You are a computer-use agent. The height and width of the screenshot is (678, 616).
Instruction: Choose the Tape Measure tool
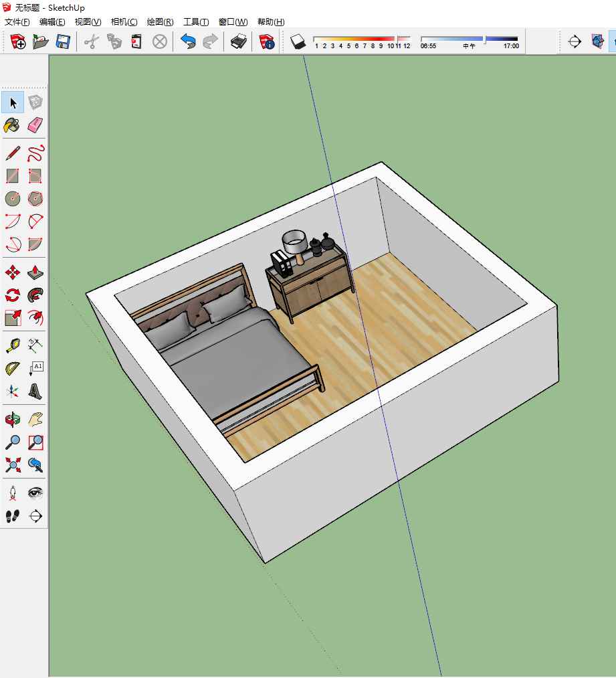[x=13, y=346]
